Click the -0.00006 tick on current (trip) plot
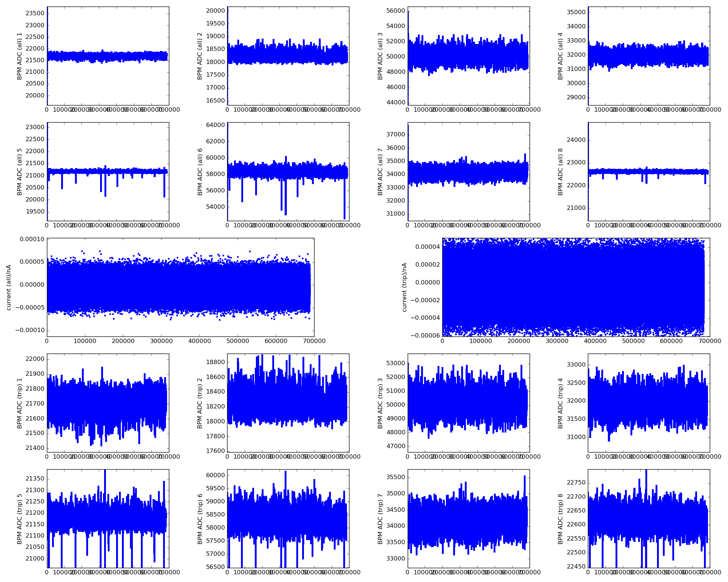Image resolution: width=728 pixels, height=582 pixels. (x=425, y=335)
